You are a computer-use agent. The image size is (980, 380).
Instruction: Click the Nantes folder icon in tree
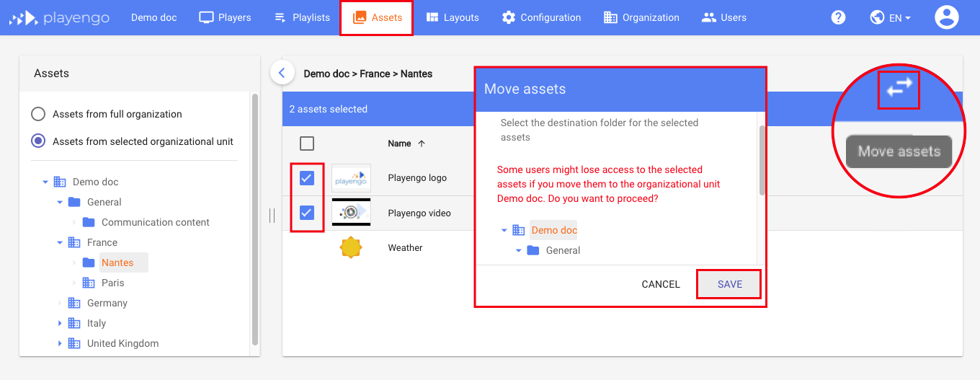pyautogui.click(x=89, y=262)
